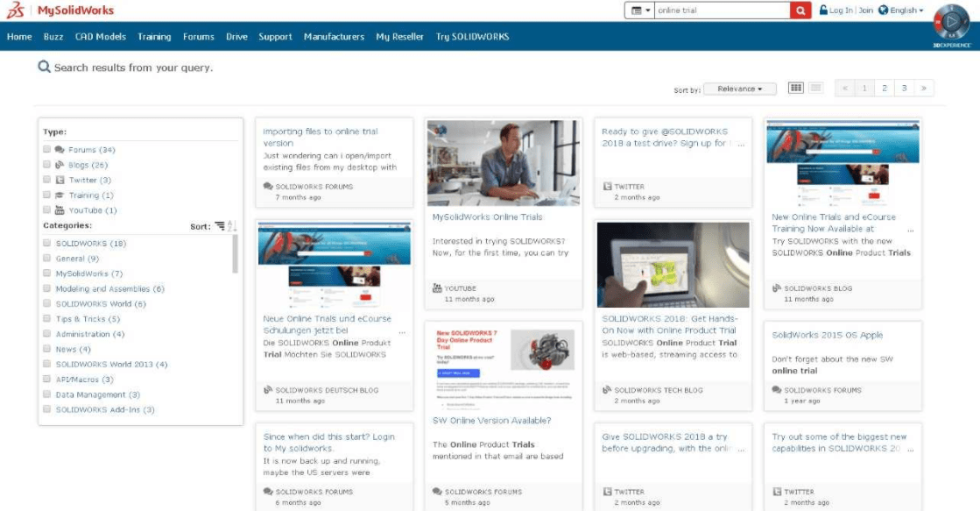The height and width of the screenshot is (511, 980).
Task: Check the Tips & Tricks filter checkbox
Action: pyautogui.click(x=47, y=317)
